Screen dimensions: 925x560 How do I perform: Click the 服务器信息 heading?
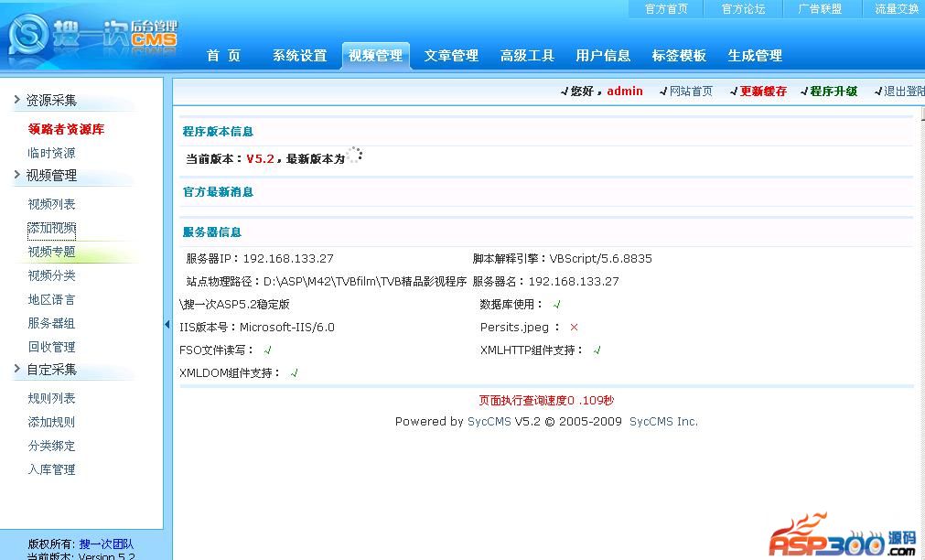coord(211,232)
